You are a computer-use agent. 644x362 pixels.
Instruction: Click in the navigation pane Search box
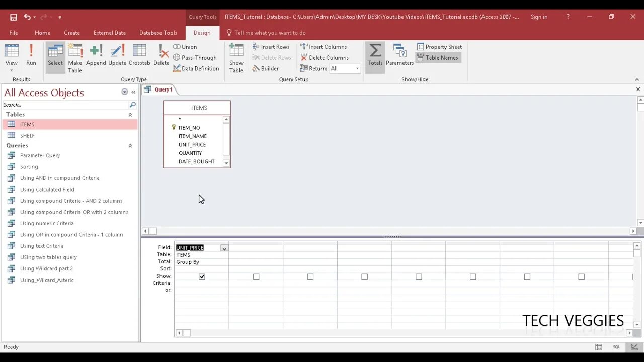tap(65, 105)
